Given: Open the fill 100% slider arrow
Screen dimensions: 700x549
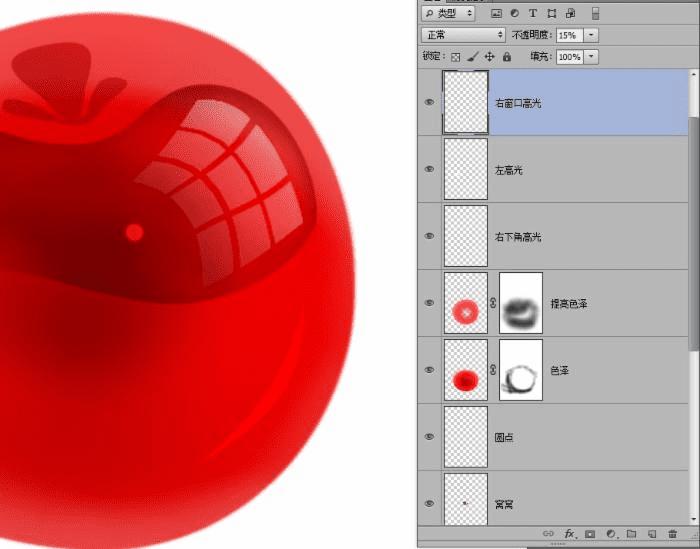Looking at the screenshot, I should tap(591, 57).
